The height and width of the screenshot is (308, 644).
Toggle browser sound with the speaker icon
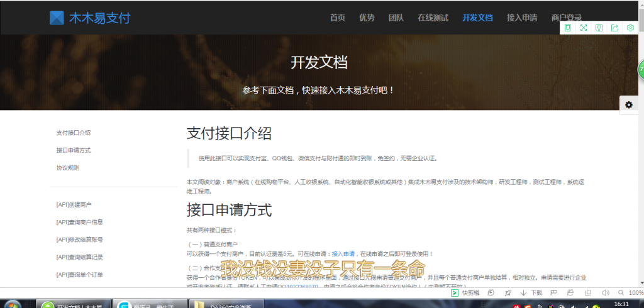click(604, 292)
